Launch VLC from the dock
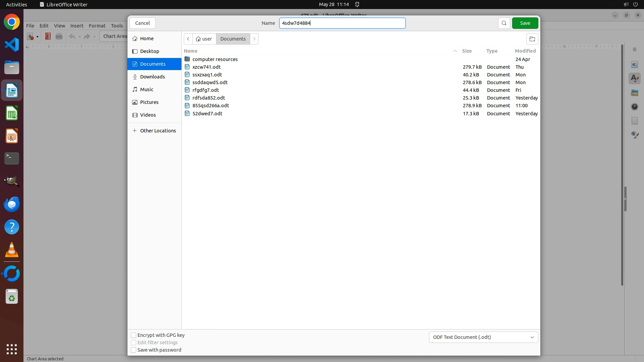Image resolution: width=644 pixels, height=362 pixels. [x=12, y=250]
